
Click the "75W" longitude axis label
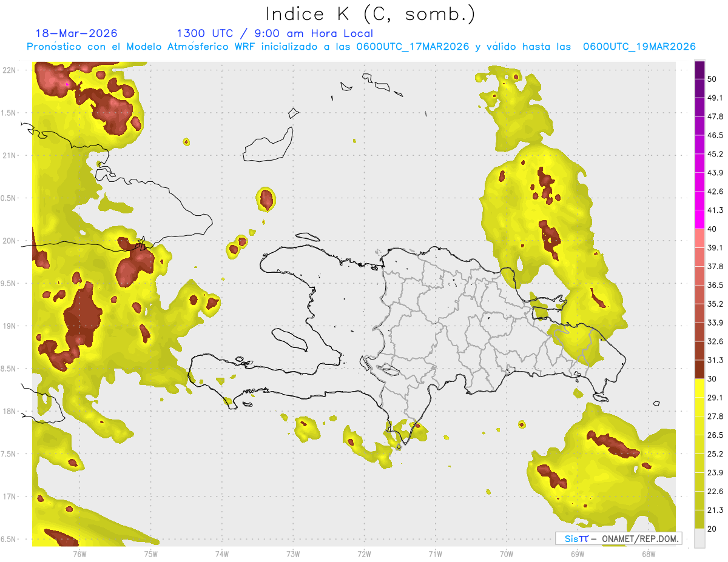tap(150, 554)
